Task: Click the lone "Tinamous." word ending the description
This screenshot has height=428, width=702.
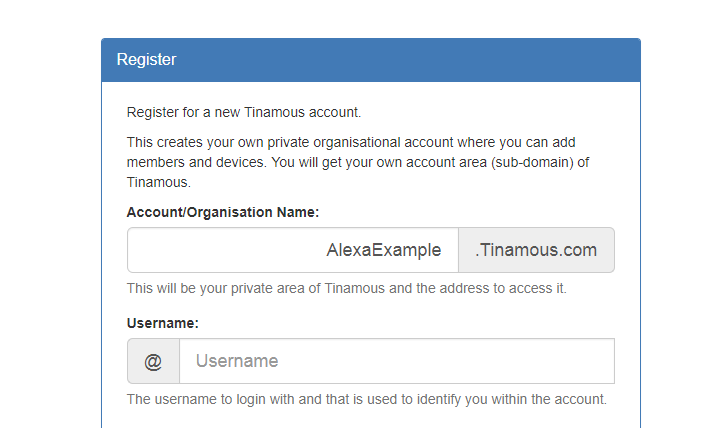Action: pyautogui.click(x=158, y=182)
